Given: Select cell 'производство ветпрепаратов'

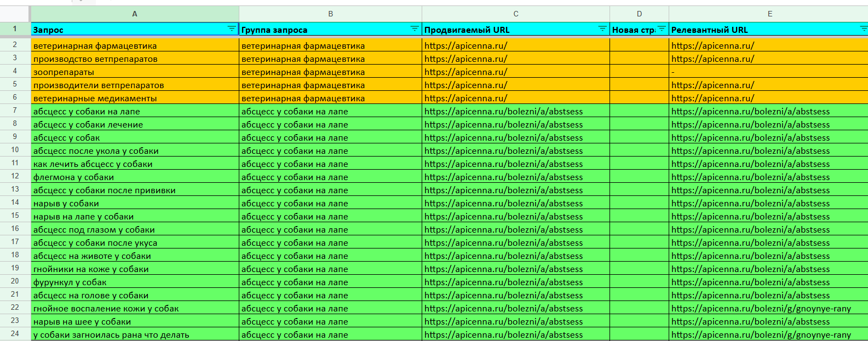Looking at the screenshot, I should click(135, 59).
